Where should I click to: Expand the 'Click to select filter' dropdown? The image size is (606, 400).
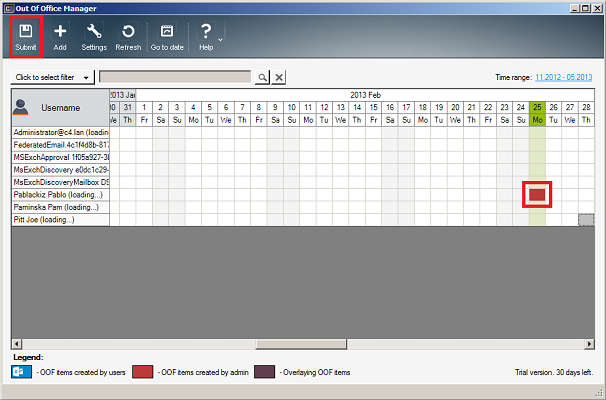click(52, 77)
